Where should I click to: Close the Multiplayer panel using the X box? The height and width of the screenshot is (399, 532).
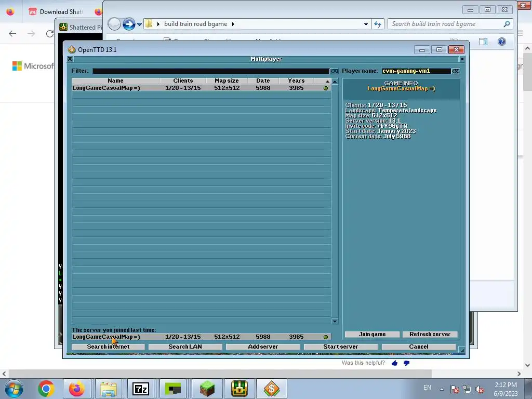pos(70,59)
